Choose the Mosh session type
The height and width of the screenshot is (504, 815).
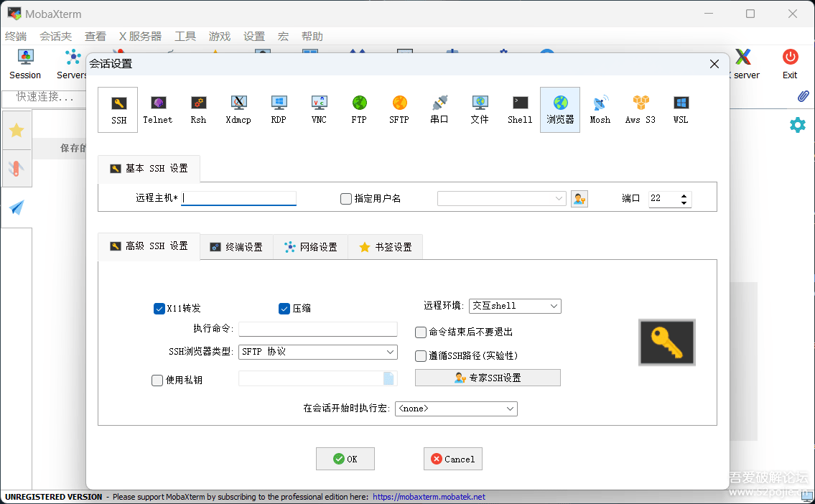600,109
